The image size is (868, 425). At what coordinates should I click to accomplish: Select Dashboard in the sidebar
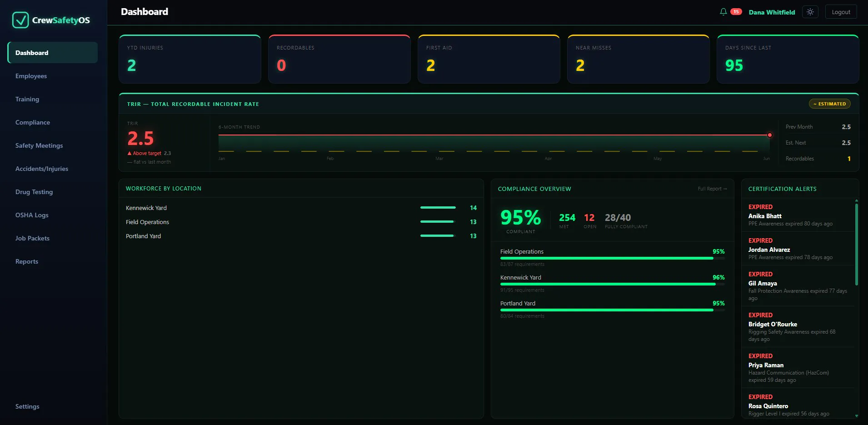pyautogui.click(x=53, y=53)
